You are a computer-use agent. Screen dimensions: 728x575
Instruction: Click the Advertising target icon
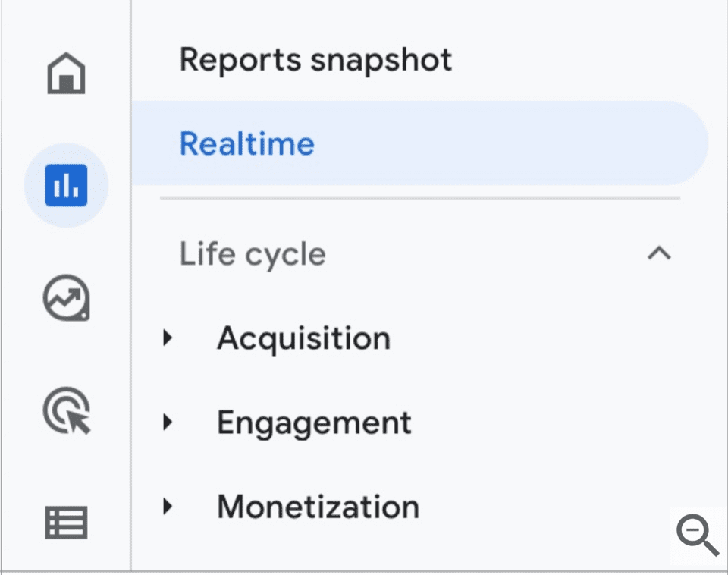pos(67,410)
